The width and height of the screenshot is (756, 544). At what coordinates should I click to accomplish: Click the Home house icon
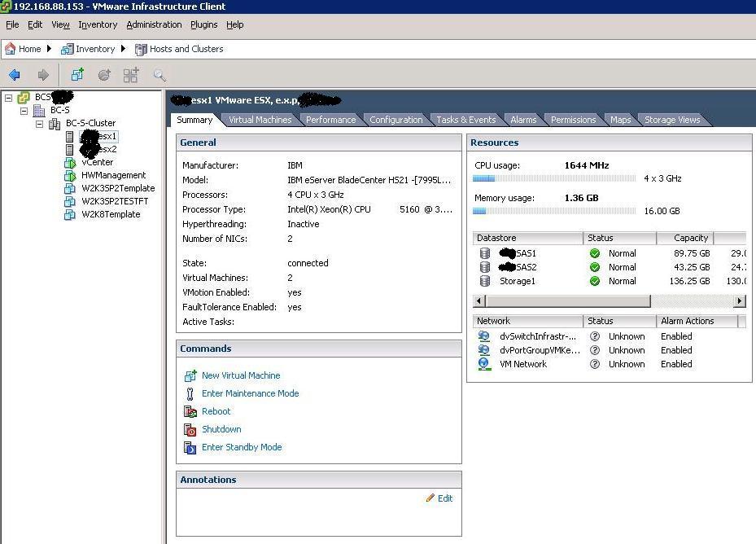10,49
